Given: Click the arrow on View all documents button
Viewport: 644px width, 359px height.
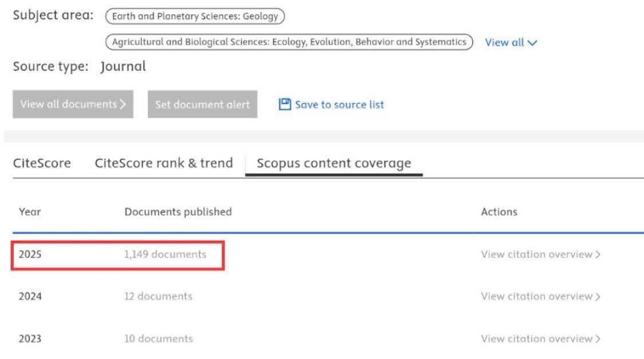Looking at the screenshot, I should point(123,104).
